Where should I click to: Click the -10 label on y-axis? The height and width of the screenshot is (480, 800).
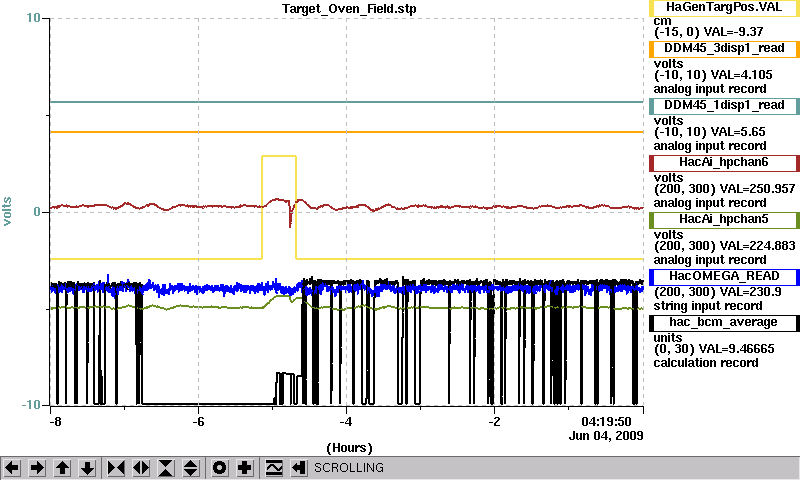pyautogui.click(x=31, y=405)
